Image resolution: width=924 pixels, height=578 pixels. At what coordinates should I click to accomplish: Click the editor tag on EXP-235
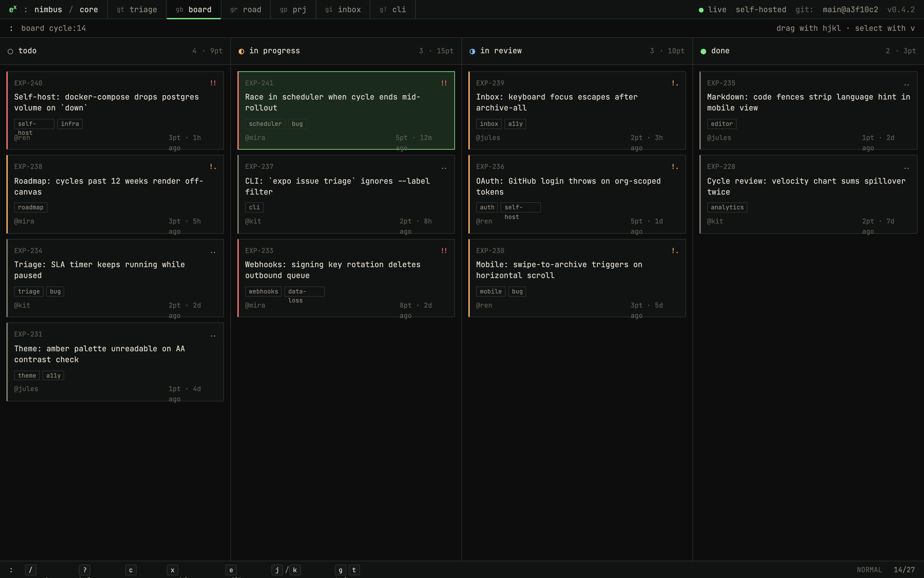pos(722,124)
